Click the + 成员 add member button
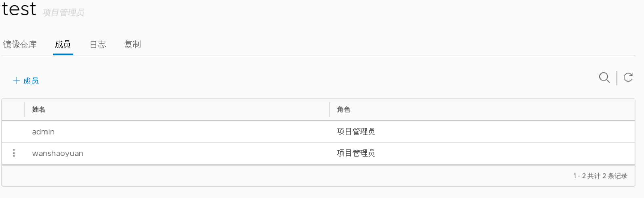644x198 pixels. [26, 81]
